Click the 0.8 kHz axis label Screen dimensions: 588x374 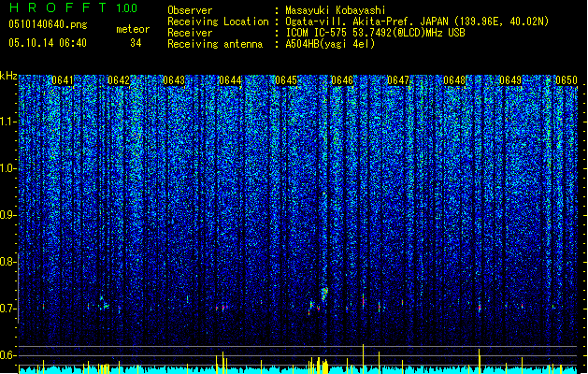(7, 262)
